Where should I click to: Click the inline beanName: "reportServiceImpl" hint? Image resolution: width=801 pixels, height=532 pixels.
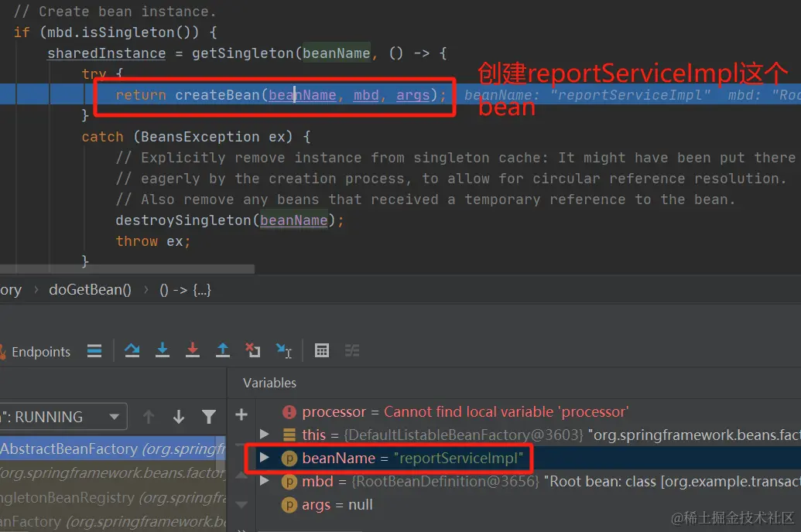(x=587, y=95)
